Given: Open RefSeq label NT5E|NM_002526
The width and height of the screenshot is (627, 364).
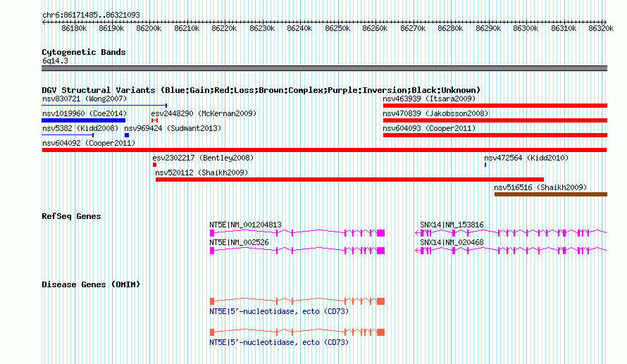Looking at the screenshot, I should 239,242.
